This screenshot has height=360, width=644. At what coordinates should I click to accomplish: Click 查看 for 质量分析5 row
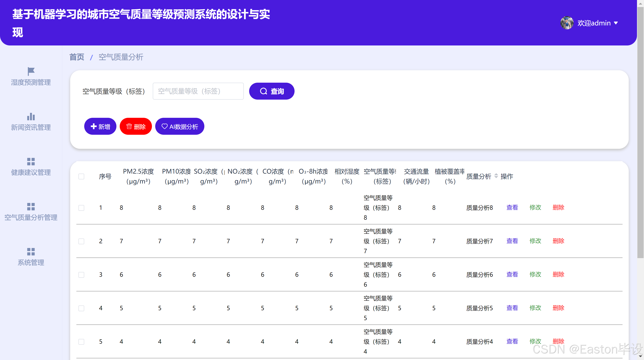512,308
